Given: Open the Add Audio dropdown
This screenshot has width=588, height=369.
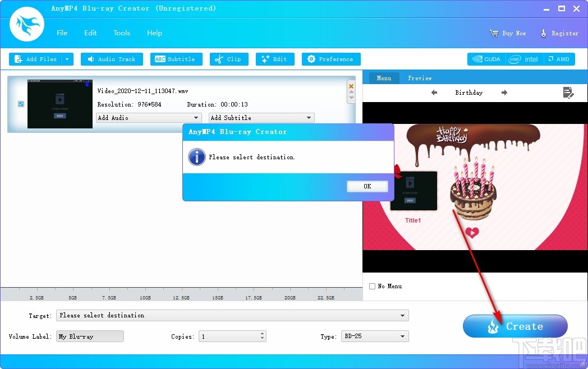Looking at the screenshot, I should click(196, 118).
